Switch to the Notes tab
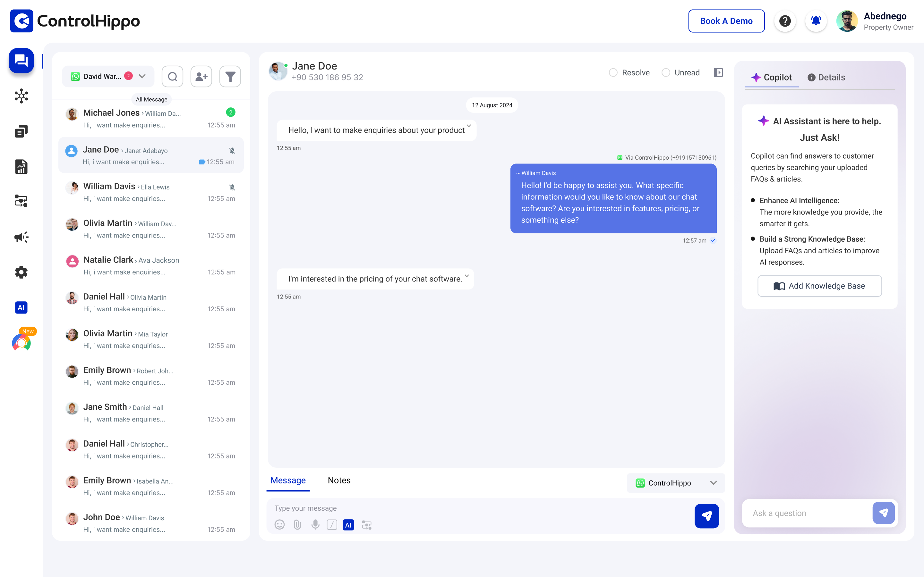The height and width of the screenshot is (577, 924). 339,480
